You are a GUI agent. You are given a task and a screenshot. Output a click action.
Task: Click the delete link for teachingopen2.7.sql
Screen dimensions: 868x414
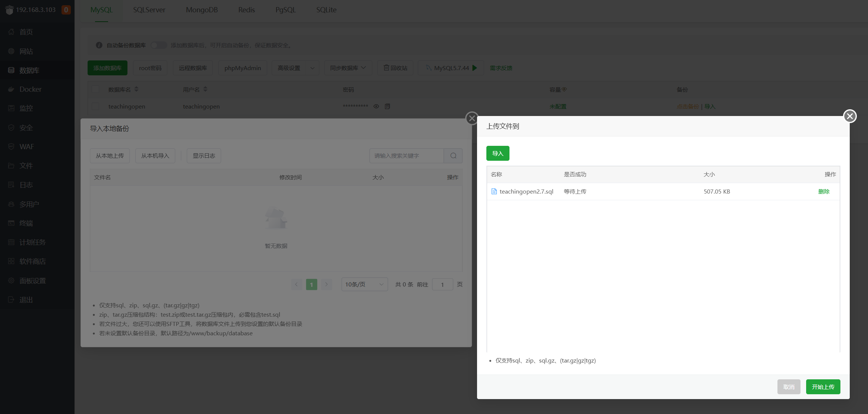click(x=824, y=191)
